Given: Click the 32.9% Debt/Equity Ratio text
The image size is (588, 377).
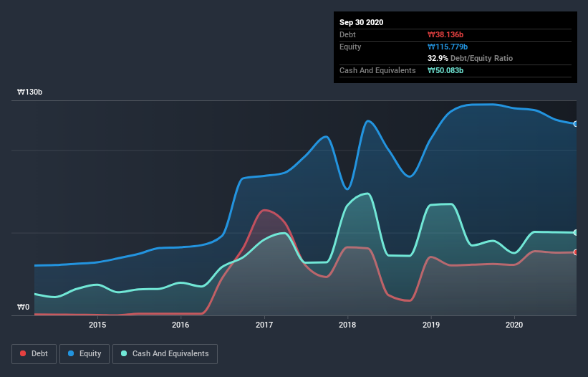Looking at the screenshot, I should coord(471,58).
